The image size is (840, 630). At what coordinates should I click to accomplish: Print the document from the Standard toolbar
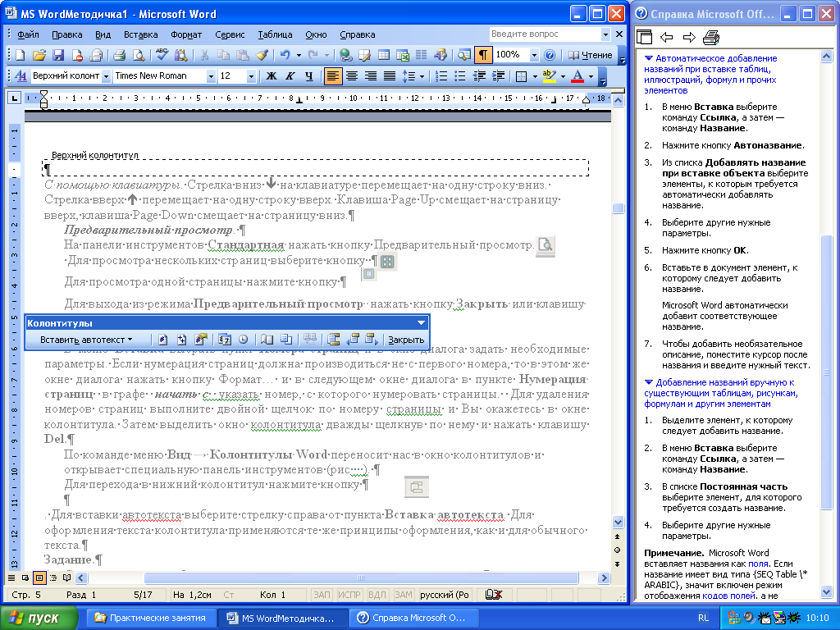point(120,55)
